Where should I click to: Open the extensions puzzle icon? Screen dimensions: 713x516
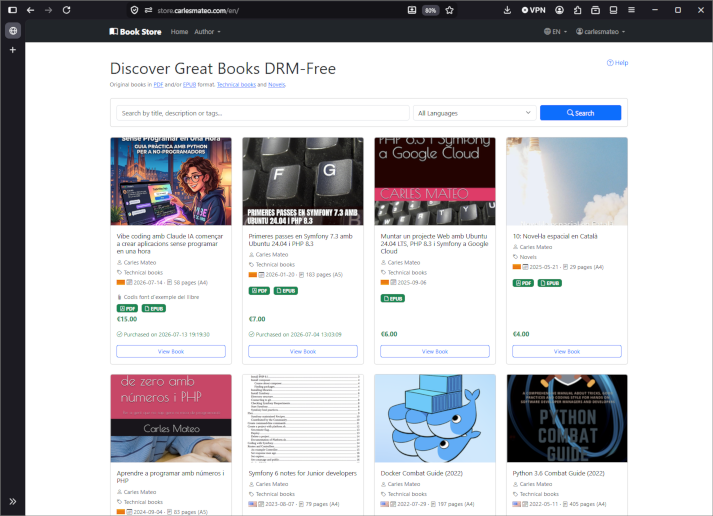coord(577,10)
